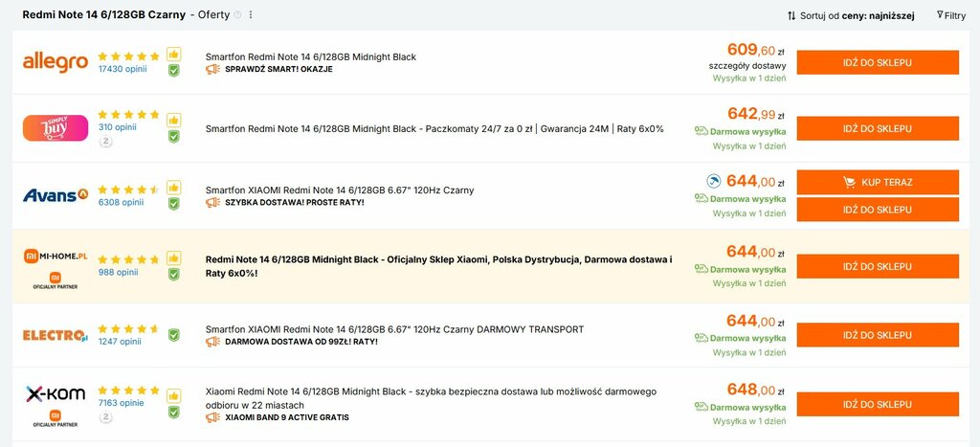Image resolution: width=980 pixels, height=447 pixels.
Task: Click the delivery truck icon beside the 642,99 zł price
Action: click(x=702, y=131)
